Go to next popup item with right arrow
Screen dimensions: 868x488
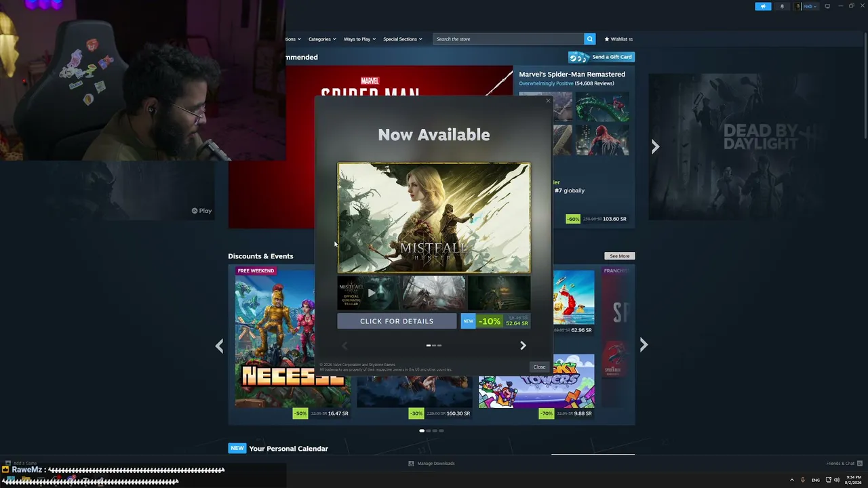523,346
